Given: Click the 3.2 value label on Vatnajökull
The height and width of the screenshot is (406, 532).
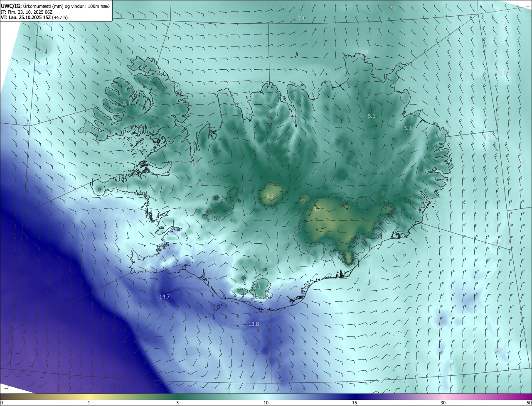Looking at the screenshot, I should tap(317, 210).
